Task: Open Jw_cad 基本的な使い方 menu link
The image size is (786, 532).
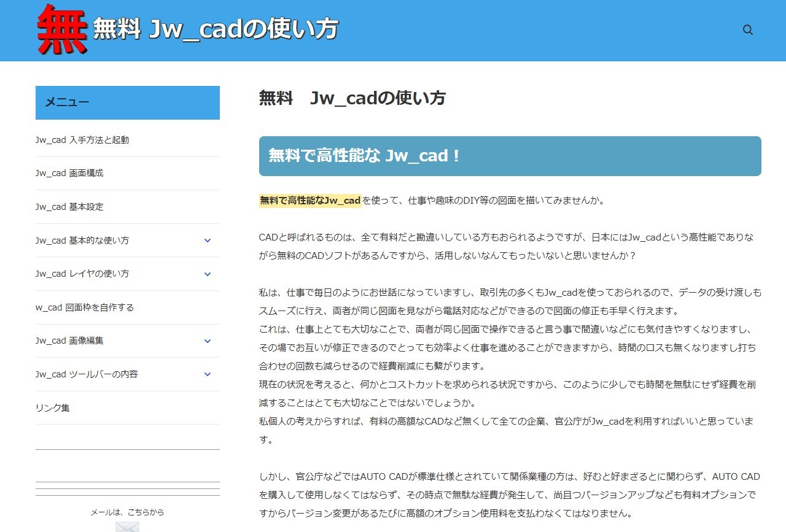Action: [82, 241]
